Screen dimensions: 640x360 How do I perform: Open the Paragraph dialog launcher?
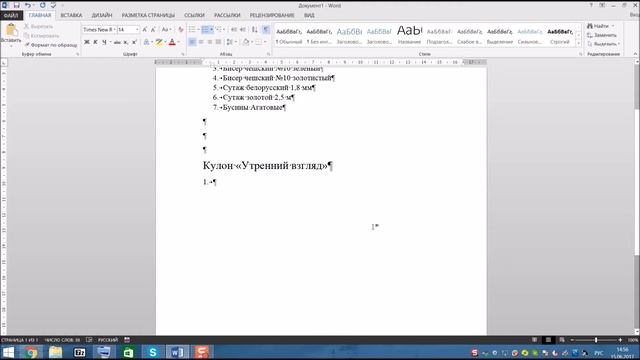click(x=268, y=54)
